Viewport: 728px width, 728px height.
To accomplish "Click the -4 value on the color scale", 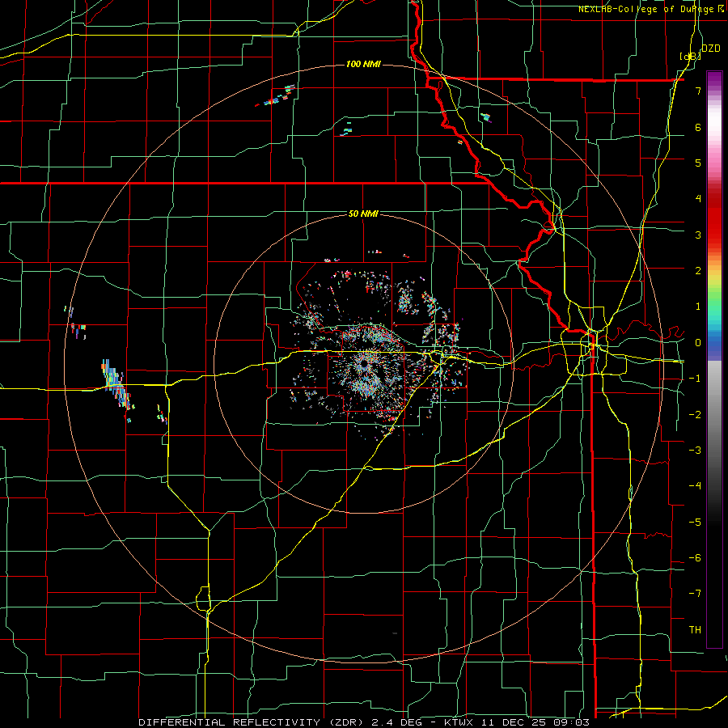I will tap(695, 486).
